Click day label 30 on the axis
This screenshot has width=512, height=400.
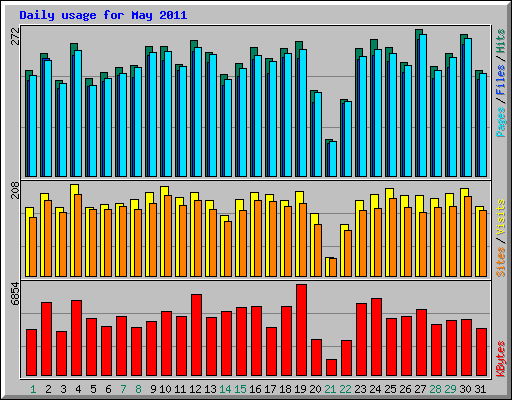465,389
